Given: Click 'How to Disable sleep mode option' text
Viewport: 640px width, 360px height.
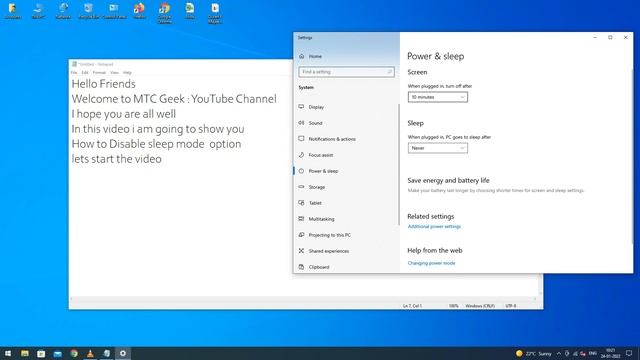Looking at the screenshot, I should click(156, 144).
